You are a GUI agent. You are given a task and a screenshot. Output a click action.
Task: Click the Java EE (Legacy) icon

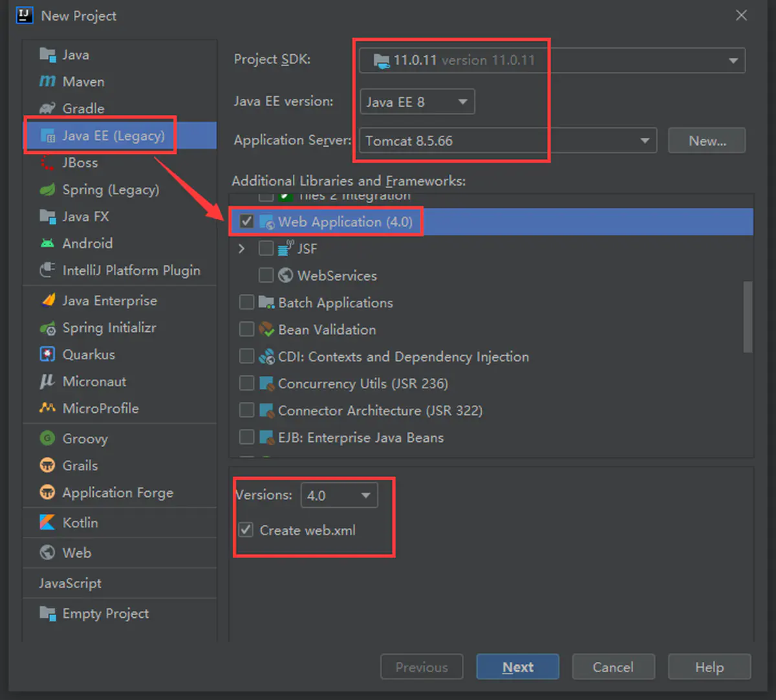(x=48, y=136)
